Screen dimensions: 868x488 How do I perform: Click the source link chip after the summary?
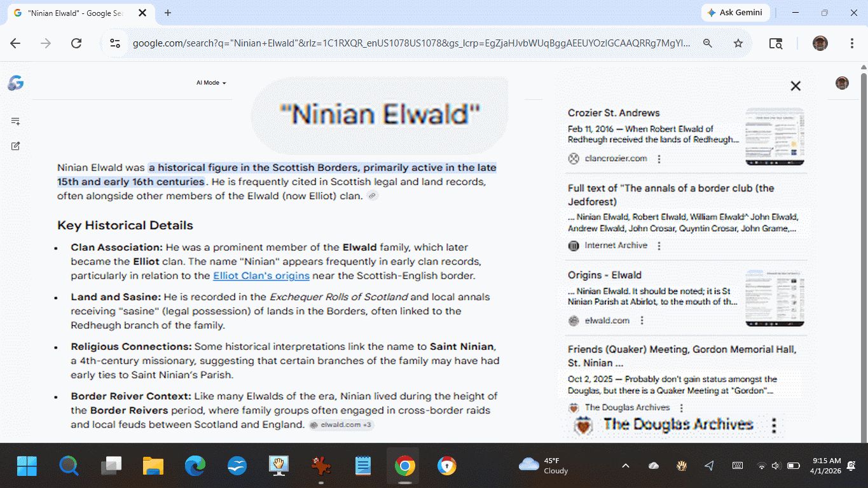pyautogui.click(x=373, y=196)
